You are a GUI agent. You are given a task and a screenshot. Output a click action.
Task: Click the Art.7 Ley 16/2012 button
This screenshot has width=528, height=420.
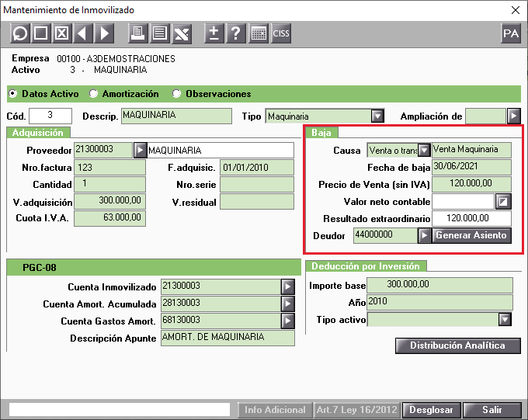357,410
